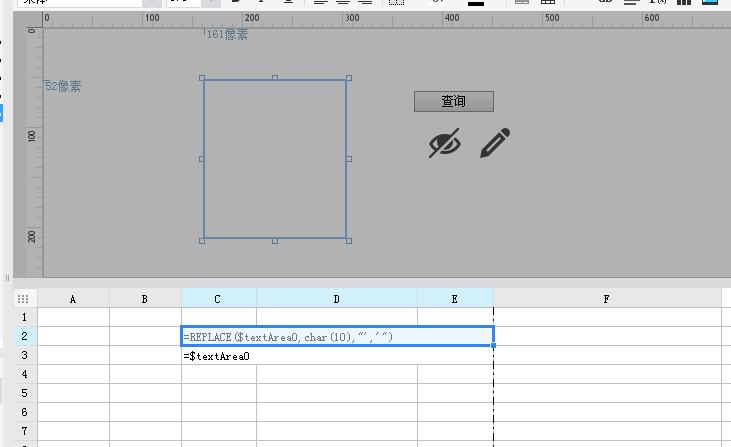Screen dimensions: 731x447
Task: Select column header E
Action: pyautogui.click(x=455, y=299)
